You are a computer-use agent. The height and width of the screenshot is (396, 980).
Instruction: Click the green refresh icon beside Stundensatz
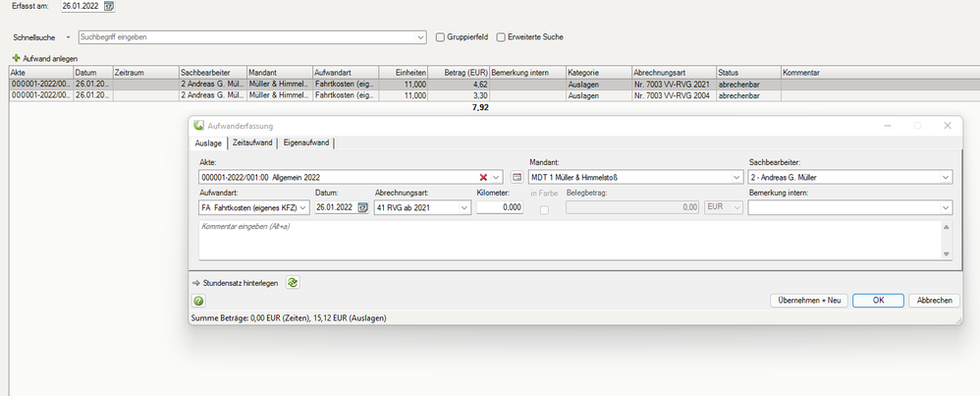tap(293, 282)
